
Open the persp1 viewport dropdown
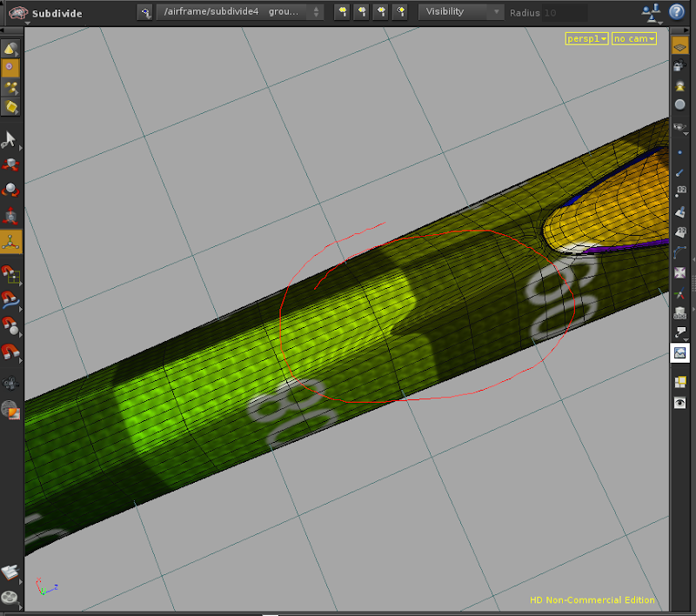point(586,38)
